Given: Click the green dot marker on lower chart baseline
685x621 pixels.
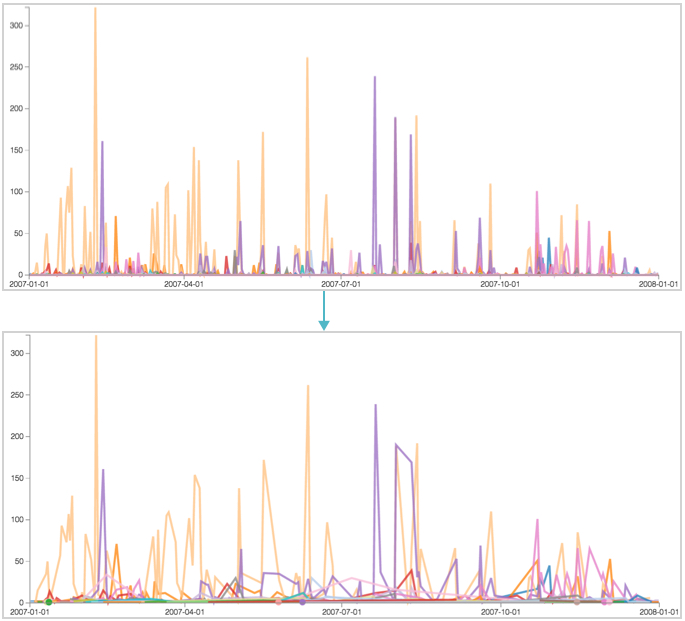Looking at the screenshot, I should click(x=48, y=601).
